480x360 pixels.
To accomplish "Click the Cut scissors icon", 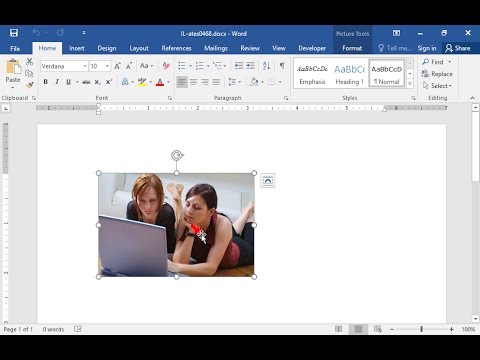I will 29,62.
